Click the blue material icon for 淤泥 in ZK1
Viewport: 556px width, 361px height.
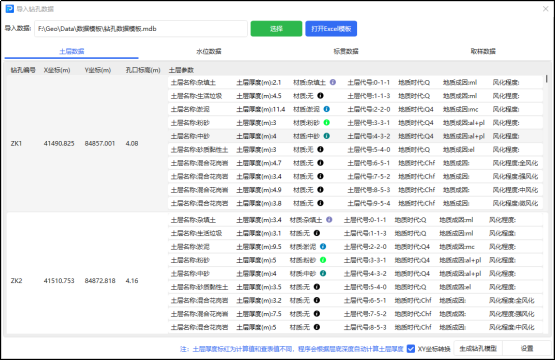327,109
